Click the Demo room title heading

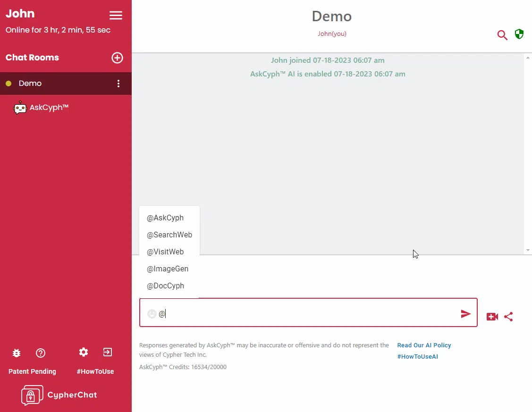332,16
